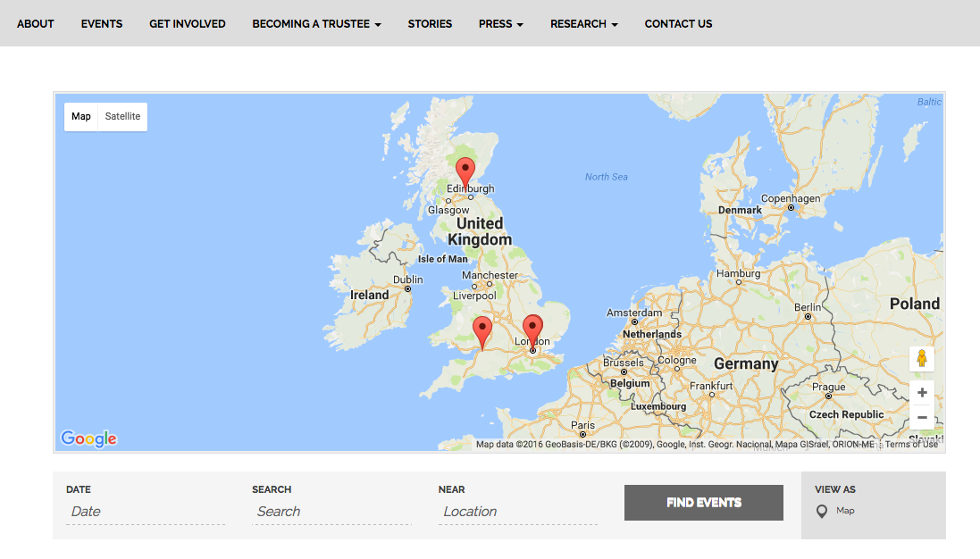Screen dimensions: 980x559
Task: Zoom in with the map plus button
Action: pos(922,393)
